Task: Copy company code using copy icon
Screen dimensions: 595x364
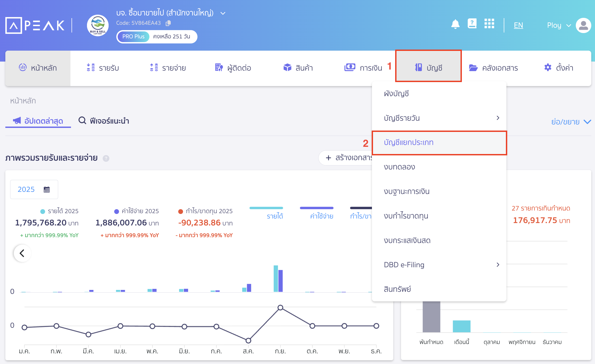Action: [168, 23]
